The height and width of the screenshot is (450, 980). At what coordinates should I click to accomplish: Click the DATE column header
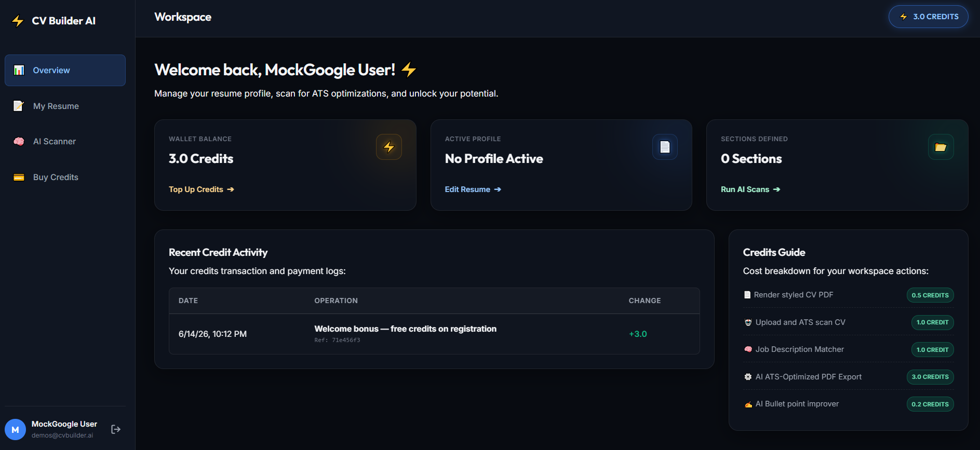188,301
